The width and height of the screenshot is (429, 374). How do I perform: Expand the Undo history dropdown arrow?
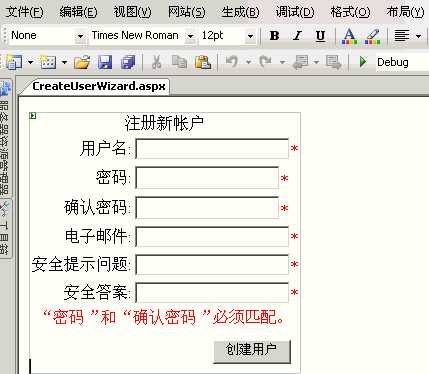coord(248,62)
